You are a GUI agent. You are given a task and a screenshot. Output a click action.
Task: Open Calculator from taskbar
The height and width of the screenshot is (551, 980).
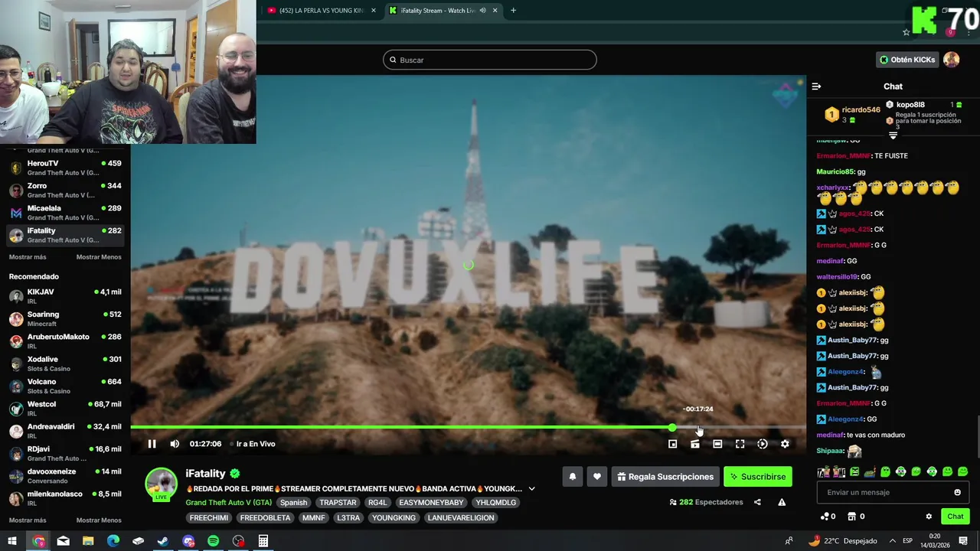(x=263, y=541)
